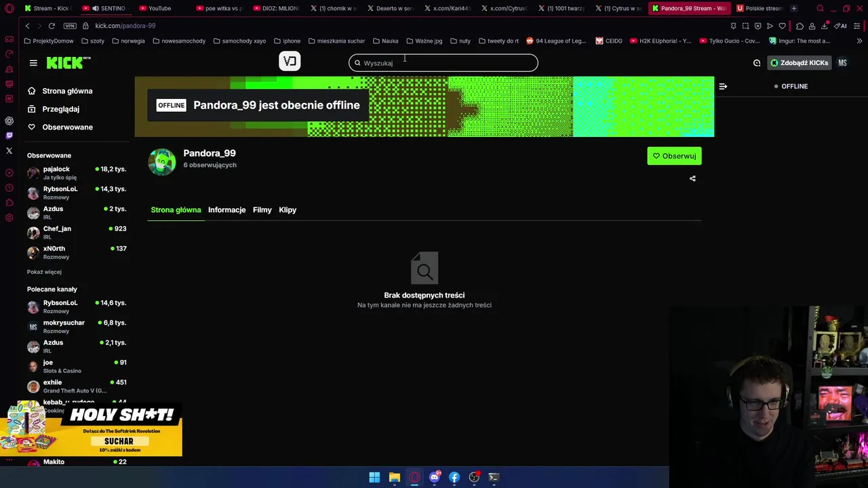
Task: Open the Opera AI button
Action: (x=841, y=26)
